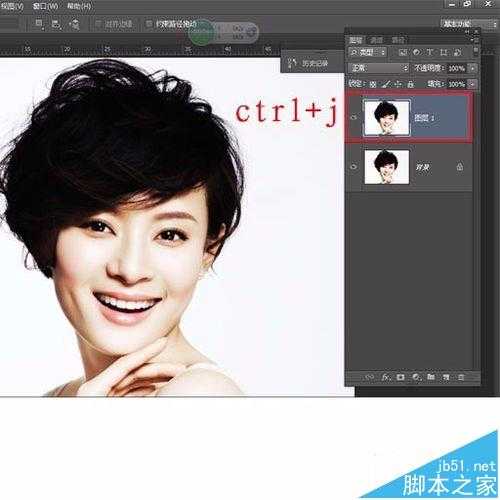500x500 pixels.
Task: Click the Fill value field showing 100%
Action: [457, 84]
